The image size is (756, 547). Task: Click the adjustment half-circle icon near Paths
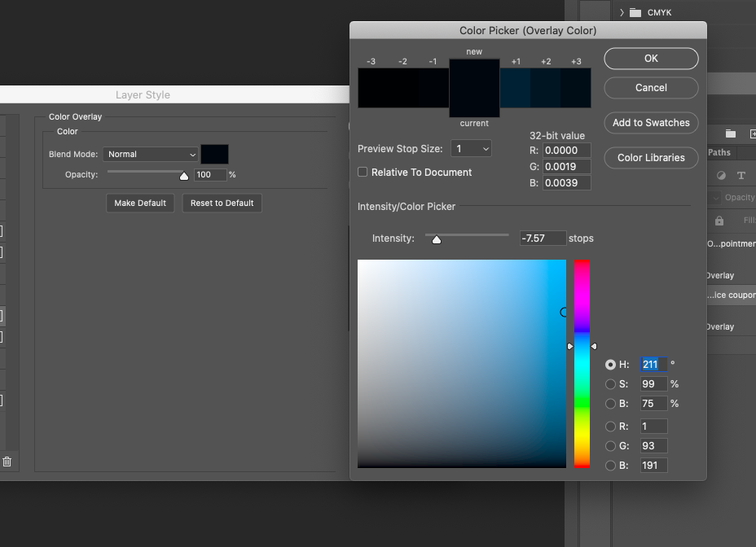pos(722,174)
